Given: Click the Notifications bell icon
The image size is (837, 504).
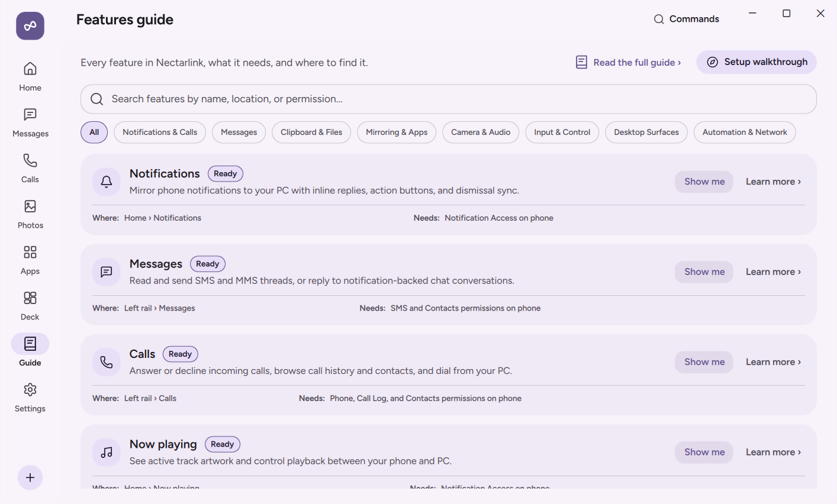Looking at the screenshot, I should pos(107,182).
